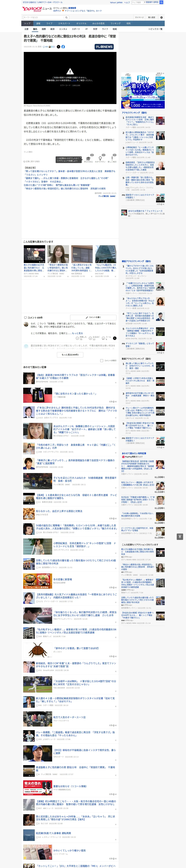Open thumbnail of 「なんでも鑑定団」 related article
The width and height of the screenshot is (186, 868).
click(x=106, y=254)
